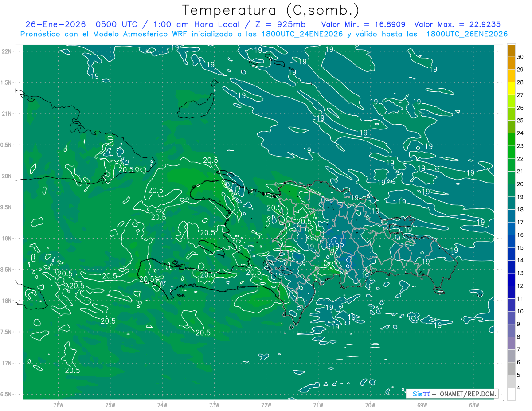The height and width of the screenshot is (411, 532).
Task: Click 'Valor Max. = 22.9235' value
Action: pyautogui.click(x=457, y=25)
